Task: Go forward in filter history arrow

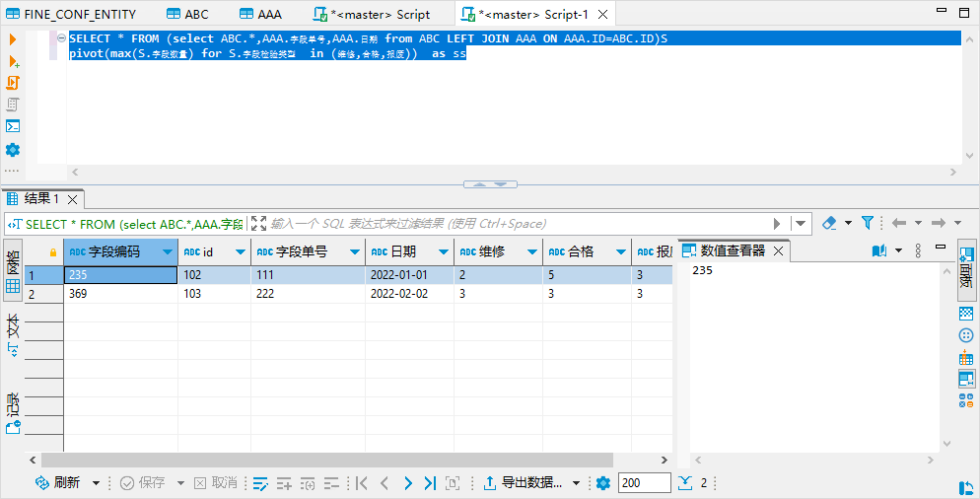Action: pos(939,223)
